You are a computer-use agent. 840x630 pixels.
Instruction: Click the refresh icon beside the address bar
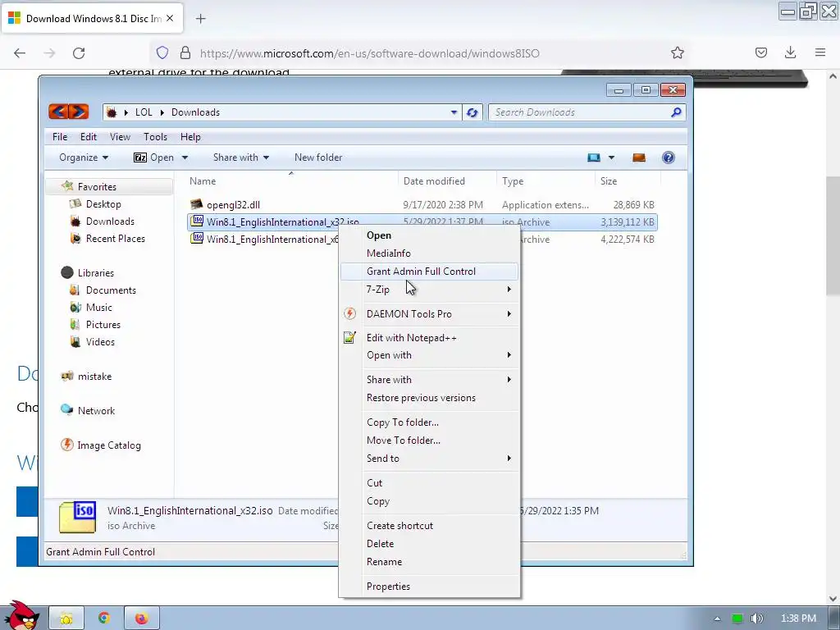click(x=472, y=112)
